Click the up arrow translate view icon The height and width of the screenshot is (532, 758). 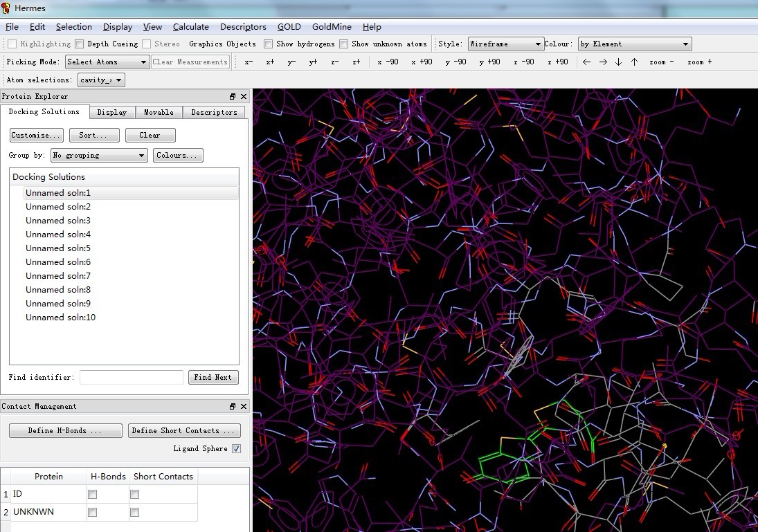click(x=634, y=62)
